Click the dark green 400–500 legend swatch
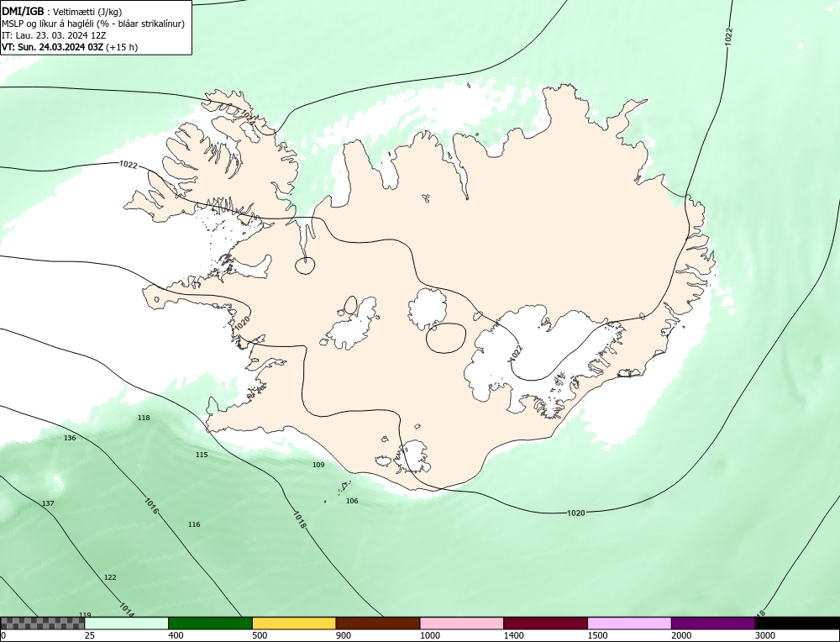This screenshot has width=840, height=642. (210, 624)
